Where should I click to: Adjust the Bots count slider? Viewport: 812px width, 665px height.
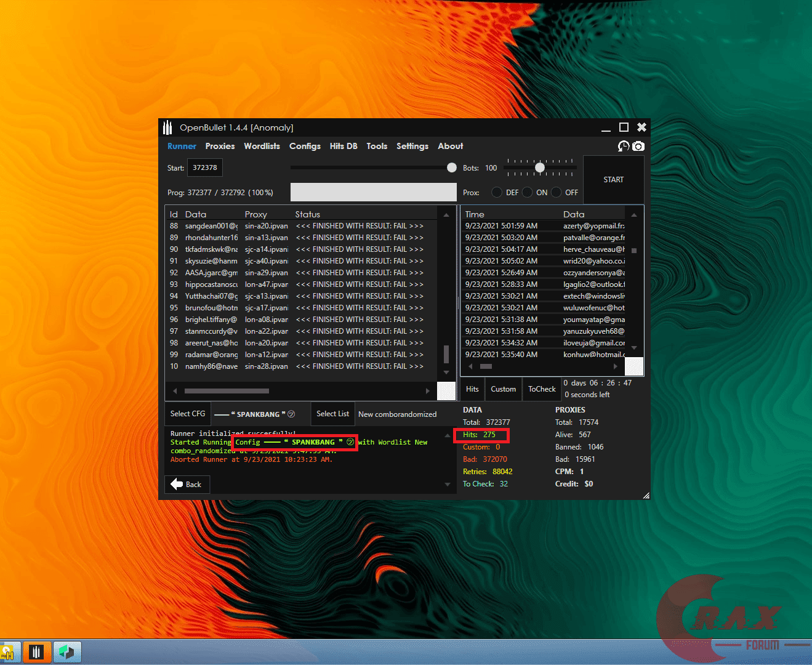(540, 167)
